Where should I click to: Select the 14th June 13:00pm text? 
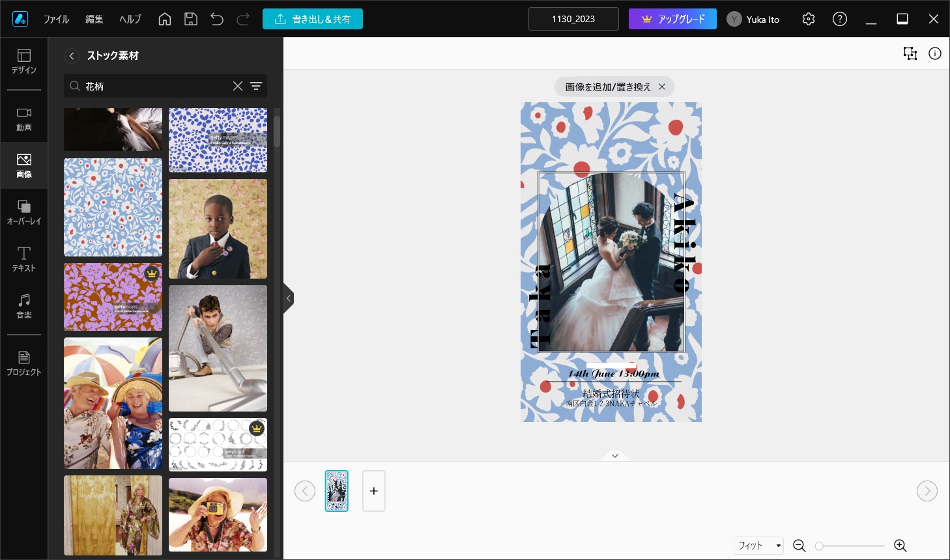tap(613, 374)
